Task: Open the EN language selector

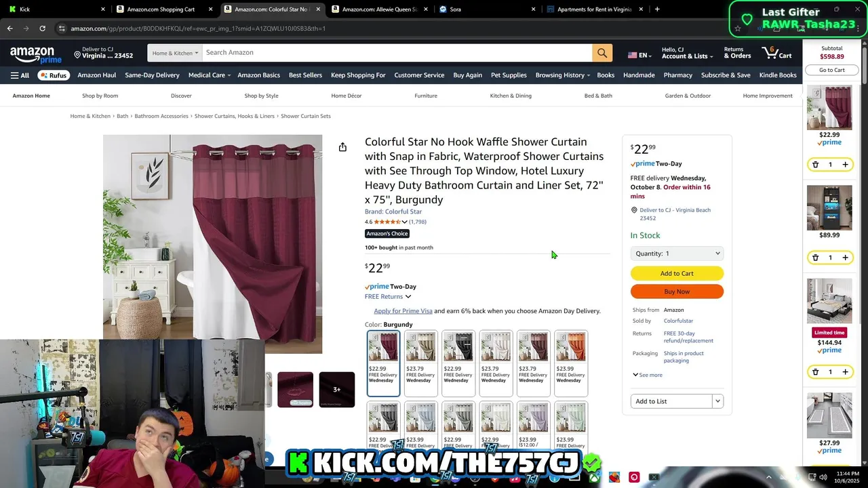Action: click(x=638, y=55)
